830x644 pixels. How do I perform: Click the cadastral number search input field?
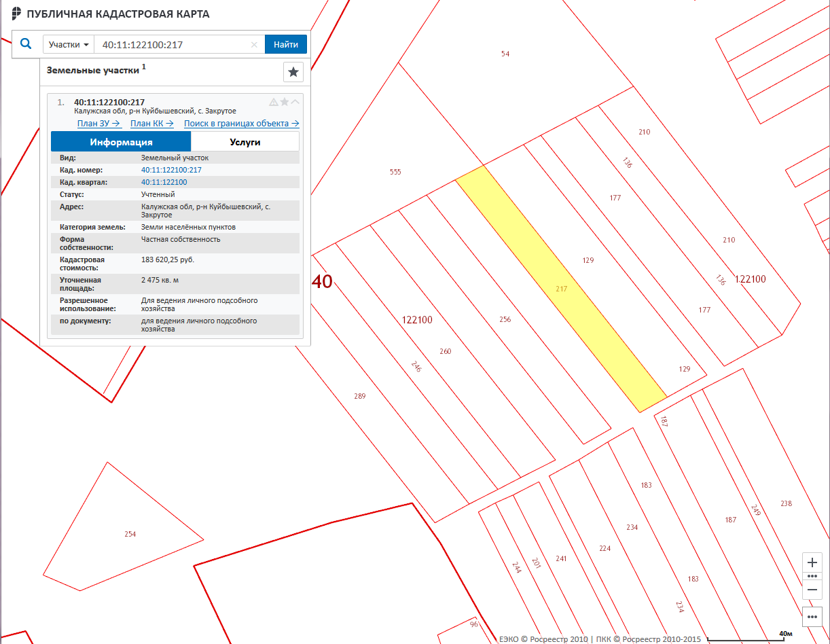coord(173,45)
